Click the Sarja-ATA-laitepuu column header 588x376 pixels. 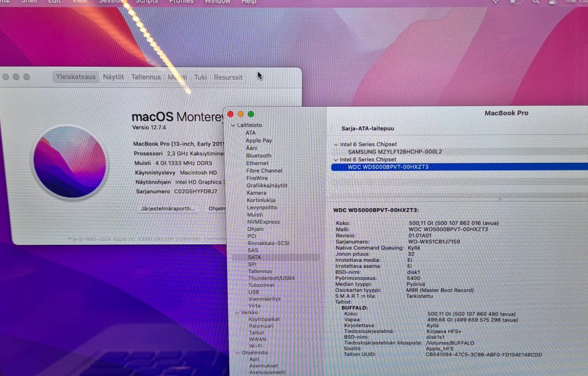point(367,129)
